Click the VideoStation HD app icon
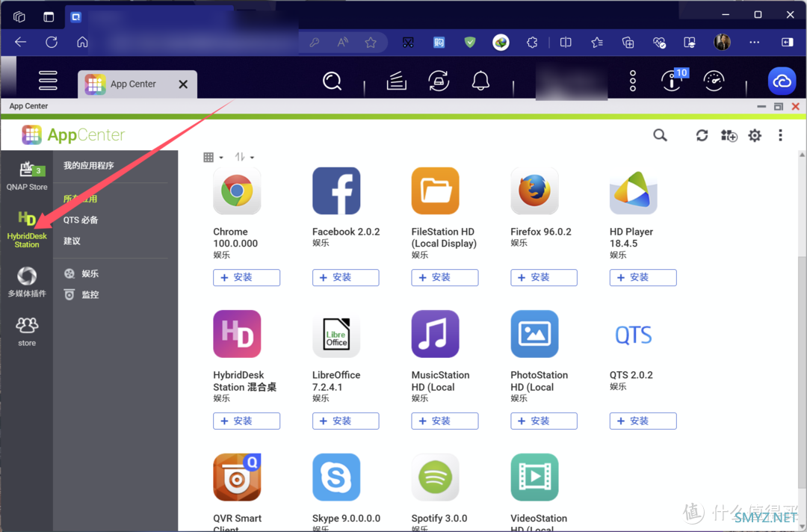This screenshot has height=532, width=807. (534, 477)
